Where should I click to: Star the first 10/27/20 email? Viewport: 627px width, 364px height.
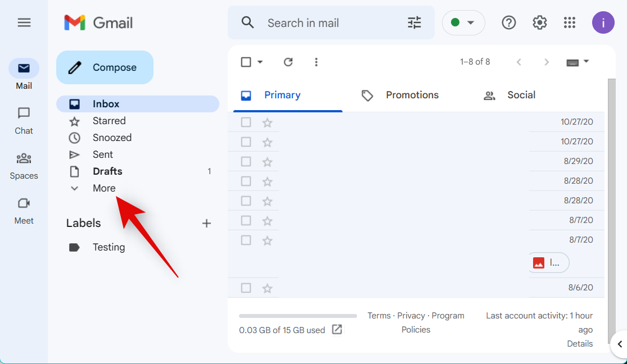click(267, 122)
